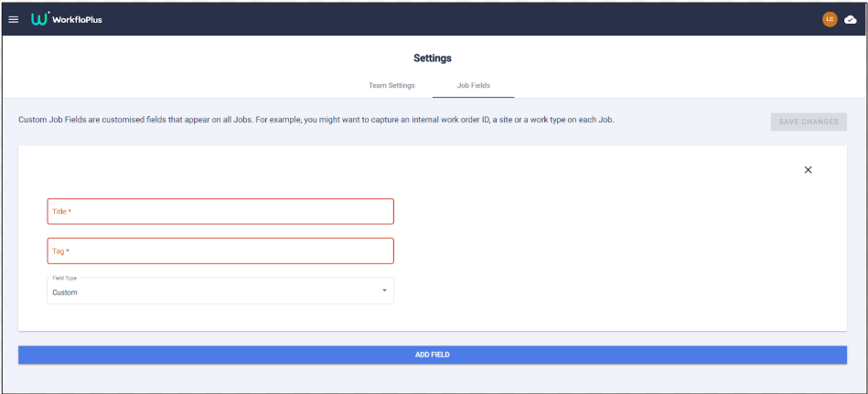Click the cloud sync status icon

(851, 20)
